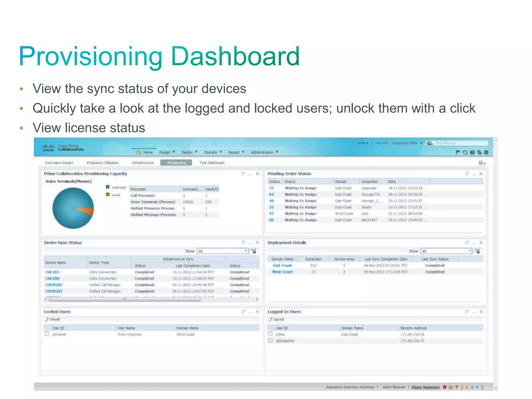Tick the globaladmin user checkbox
The image size is (532, 399).
271,341
